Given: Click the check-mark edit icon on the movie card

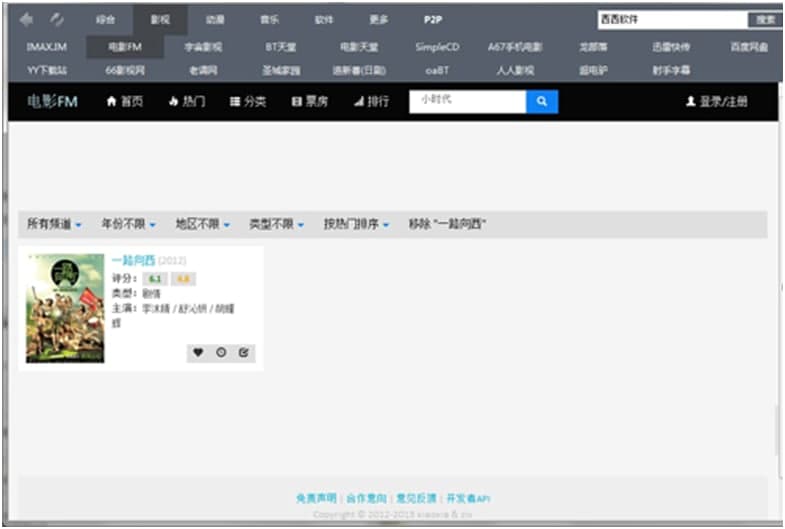Looking at the screenshot, I should (x=243, y=352).
